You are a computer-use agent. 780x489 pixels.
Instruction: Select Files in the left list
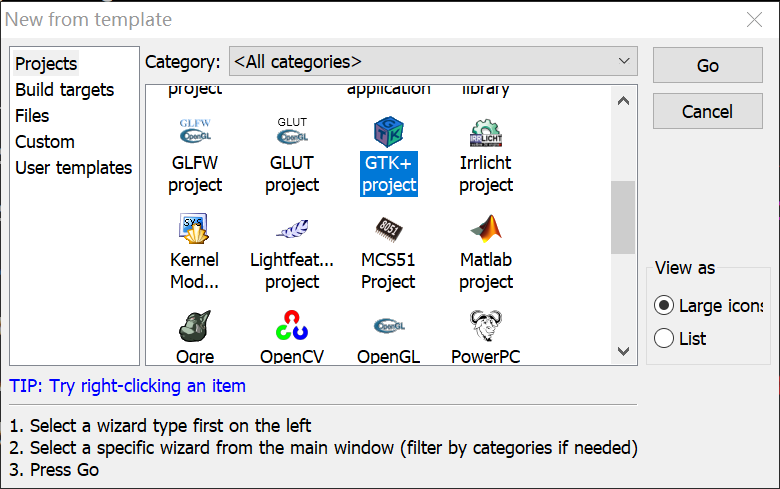pos(32,116)
